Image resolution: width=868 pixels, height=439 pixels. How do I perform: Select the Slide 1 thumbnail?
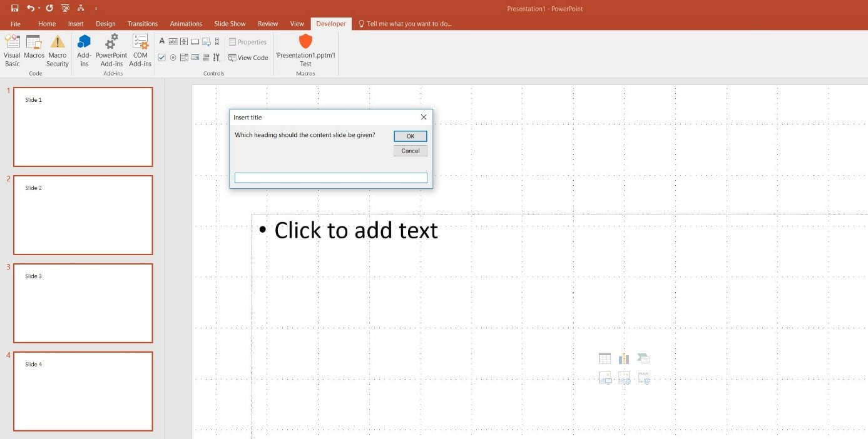pos(83,127)
